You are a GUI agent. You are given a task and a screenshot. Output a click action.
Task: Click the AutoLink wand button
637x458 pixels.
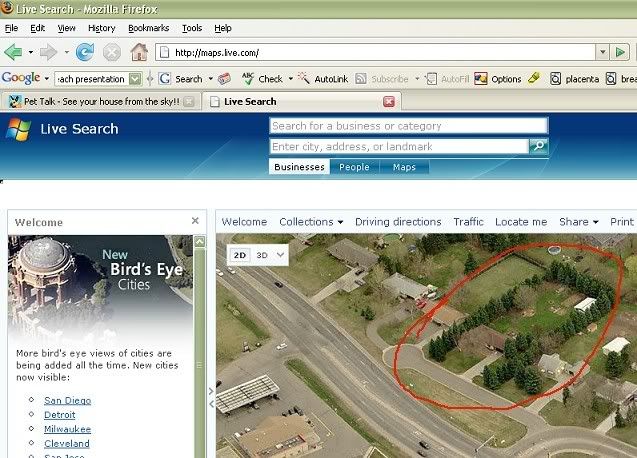coord(324,78)
